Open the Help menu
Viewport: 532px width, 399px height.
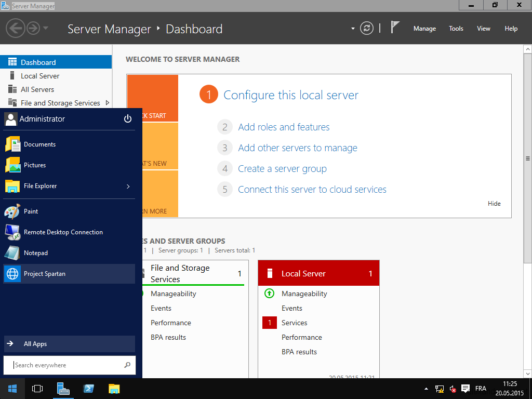(x=511, y=29)
